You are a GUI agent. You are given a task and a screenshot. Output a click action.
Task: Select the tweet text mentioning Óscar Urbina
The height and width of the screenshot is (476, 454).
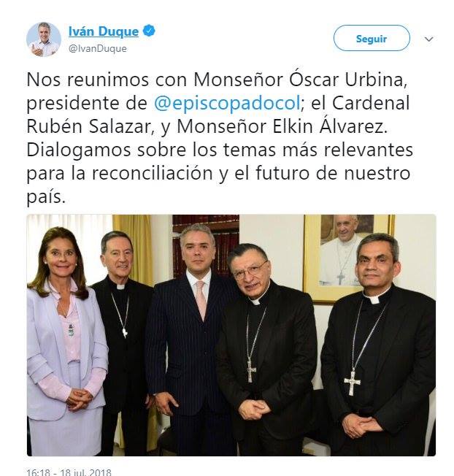(220, 138)
